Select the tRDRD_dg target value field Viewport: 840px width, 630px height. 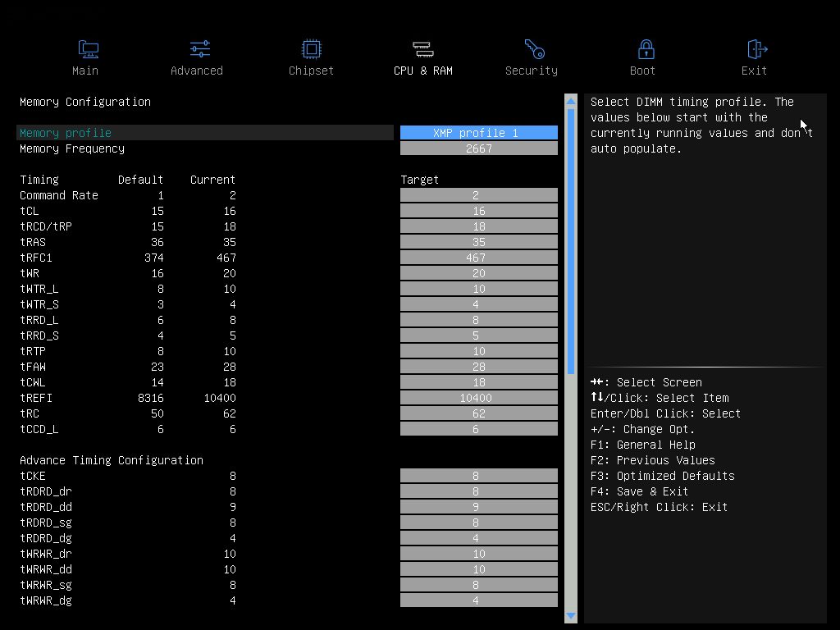pyautogui.click(x=479, y=538)
